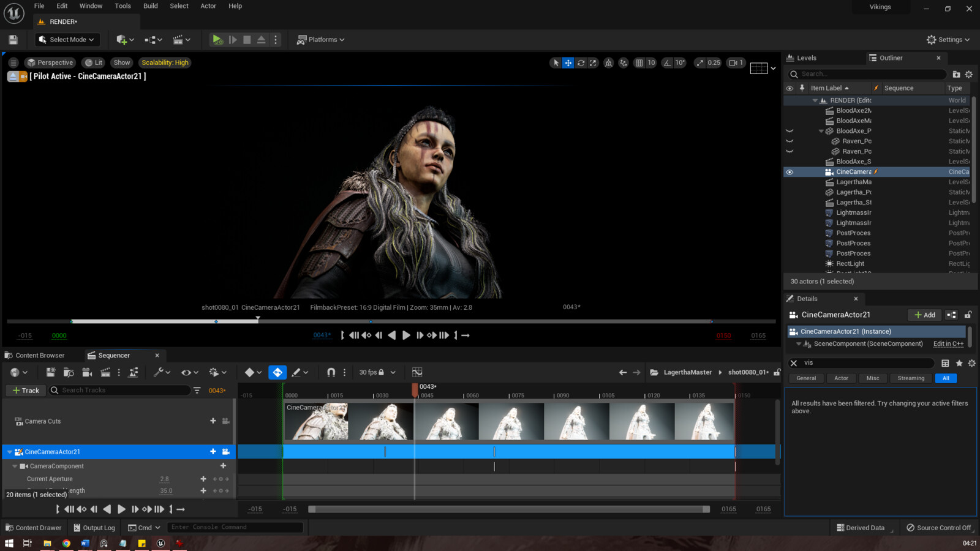Toggle grid snapping in the viewport

click(639, 62)
